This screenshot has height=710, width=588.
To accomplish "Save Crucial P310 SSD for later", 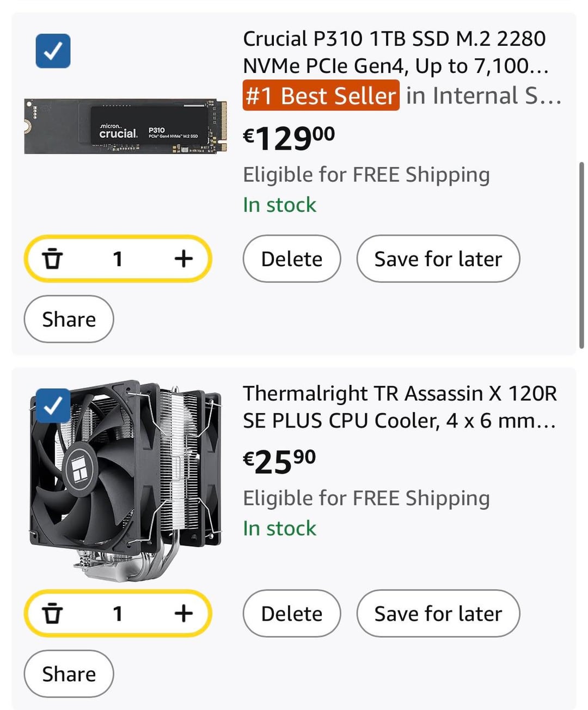I will click(x=438, y=259).
